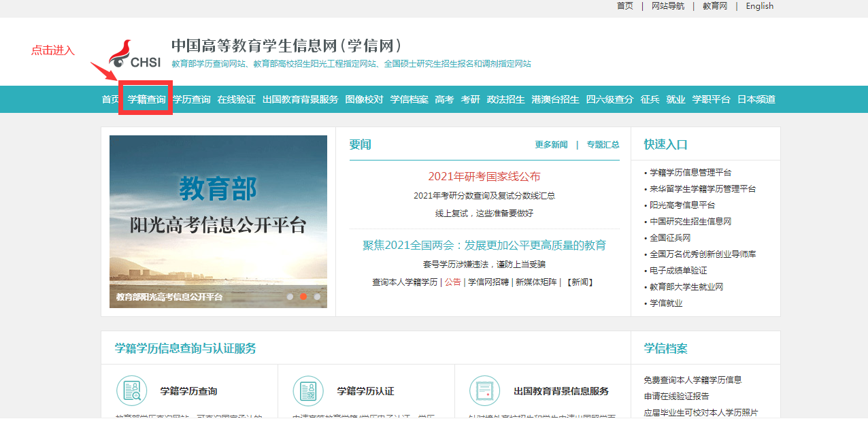868x421 pixels.
Task: Open 申请在线验证报告 under 学信档案
Action: coord(676,397)
